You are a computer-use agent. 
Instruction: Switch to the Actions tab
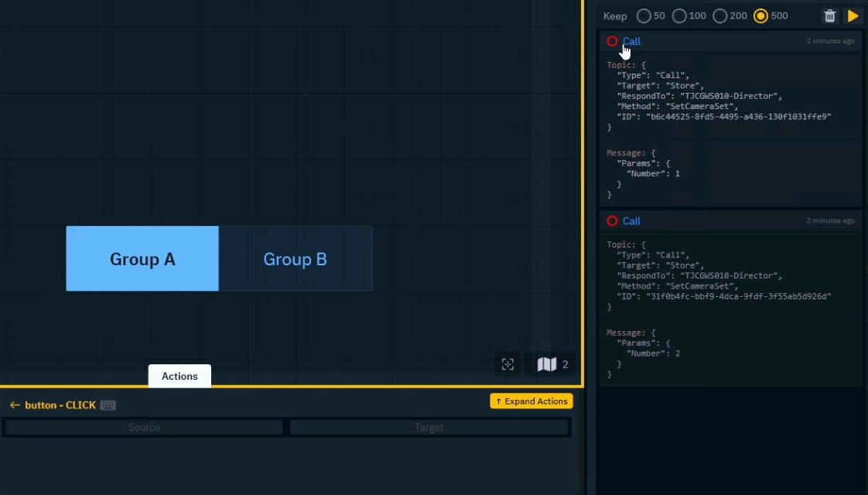[179, 377]
